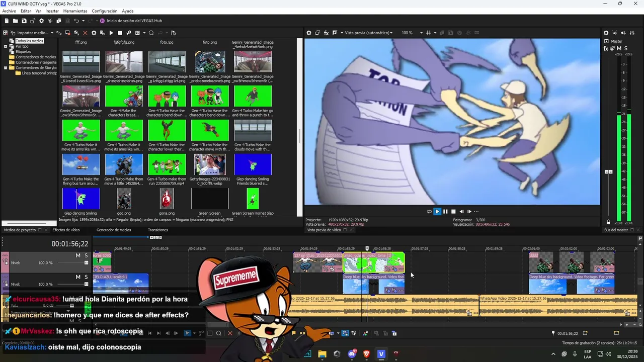Stop playback in the preview transport
Image resolution: width=644 pixels, height=362 pixels.
pyautogui.click(x=453, y=212)
